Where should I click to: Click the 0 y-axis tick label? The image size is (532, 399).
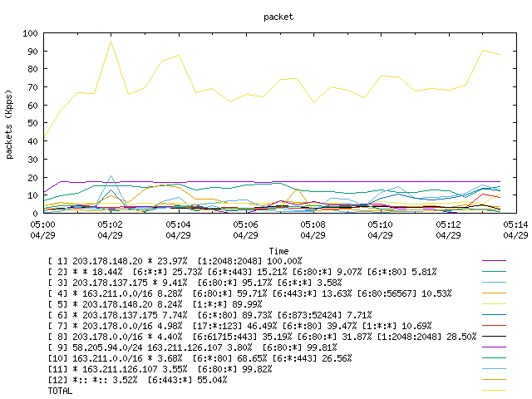[35, 214]
